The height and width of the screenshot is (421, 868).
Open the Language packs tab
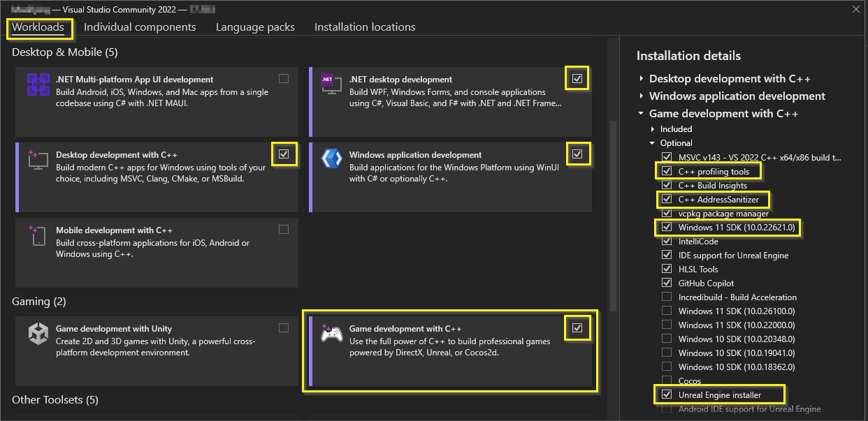(255, 27)
